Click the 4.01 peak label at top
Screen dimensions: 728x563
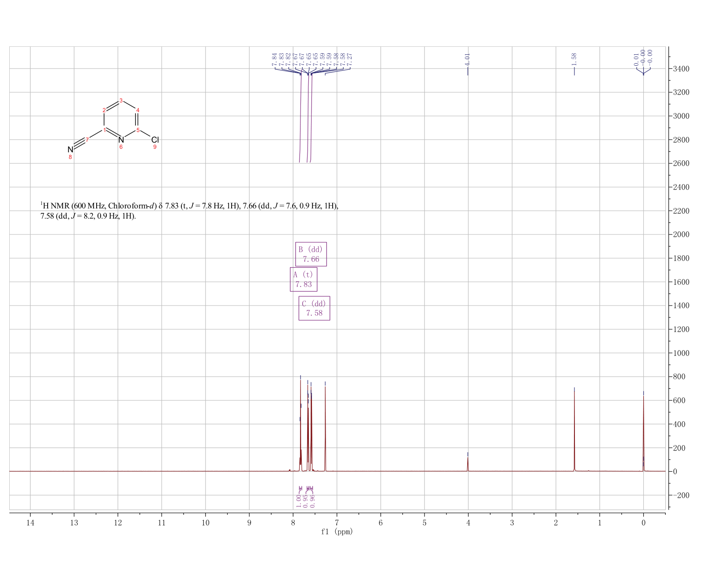pyautogui.click(x=468, y=59)
